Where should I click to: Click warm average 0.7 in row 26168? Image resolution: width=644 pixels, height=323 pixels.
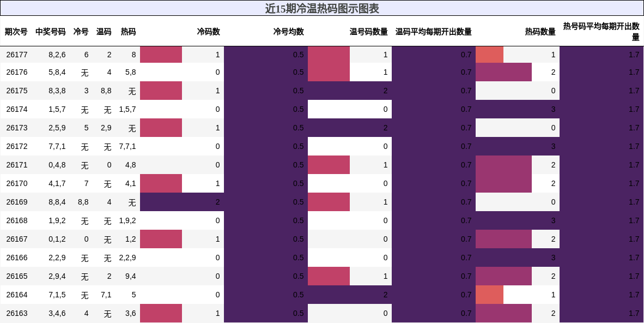point(466,220)
